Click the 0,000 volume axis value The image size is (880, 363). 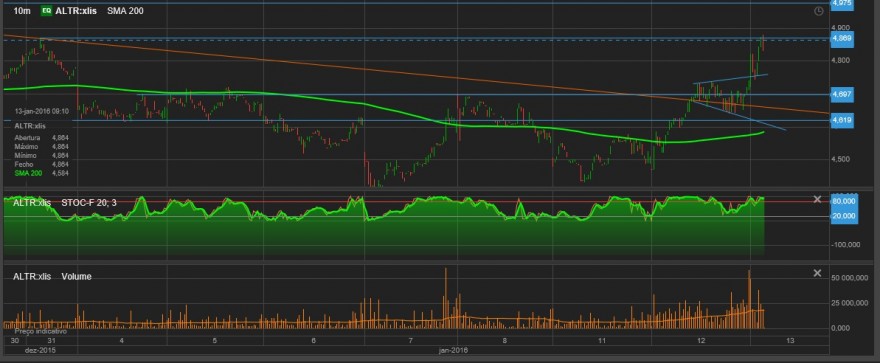pyautogui.click(x=841, y=328)
